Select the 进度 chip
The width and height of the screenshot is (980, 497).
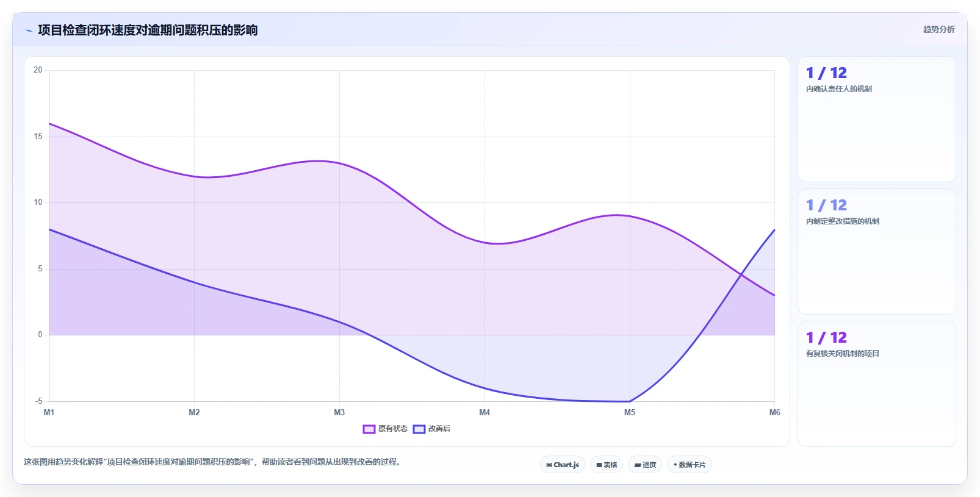pyautogui.click(x=645, y=465)
